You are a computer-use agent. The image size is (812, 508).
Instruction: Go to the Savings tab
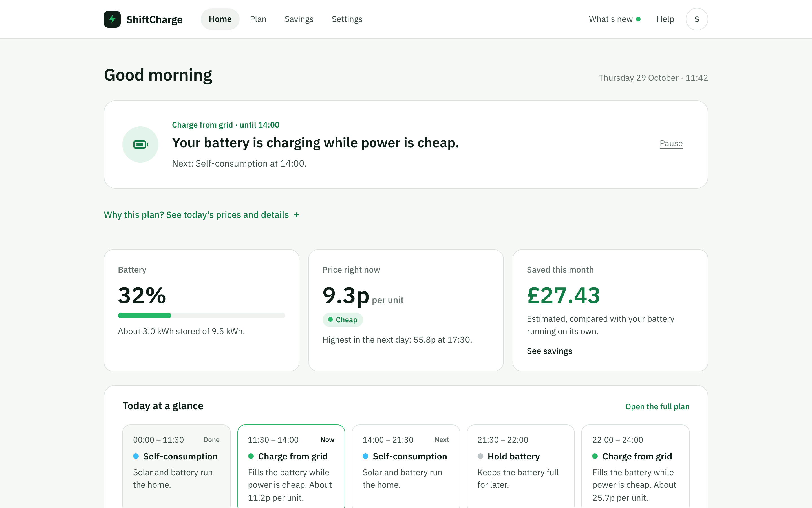[299, 19]
